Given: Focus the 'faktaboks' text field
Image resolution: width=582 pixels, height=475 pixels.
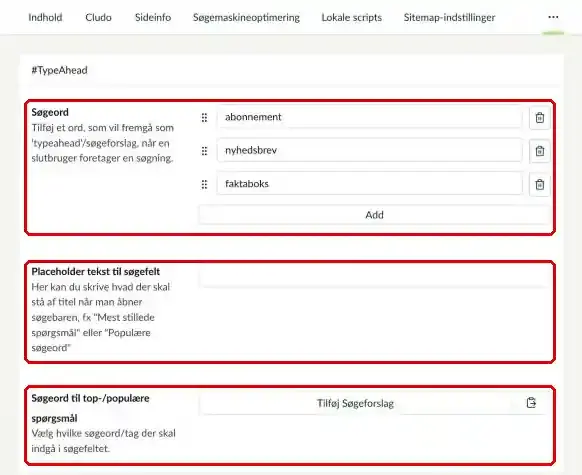Looking at the screenshot, I should tap(370, 184).
